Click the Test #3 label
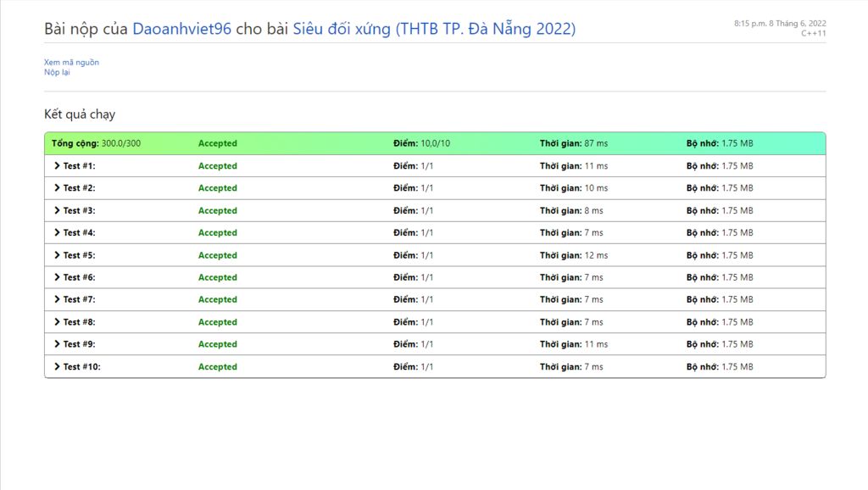This screenshot has width=868, height=490. point(79,210)
